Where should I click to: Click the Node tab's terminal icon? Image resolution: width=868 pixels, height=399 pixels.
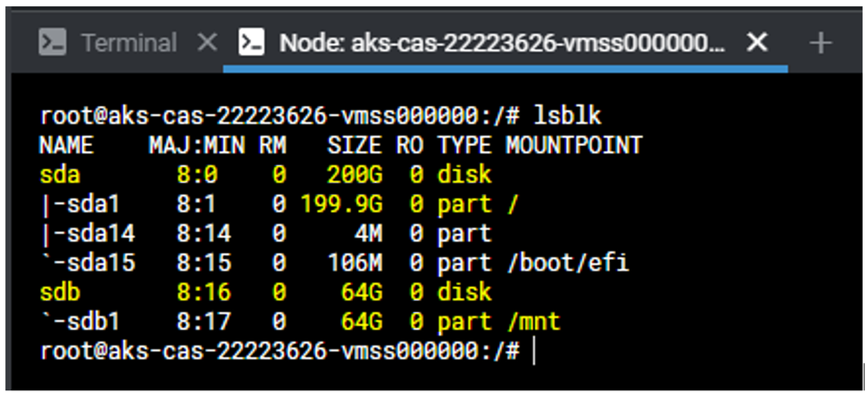point(252,42)
